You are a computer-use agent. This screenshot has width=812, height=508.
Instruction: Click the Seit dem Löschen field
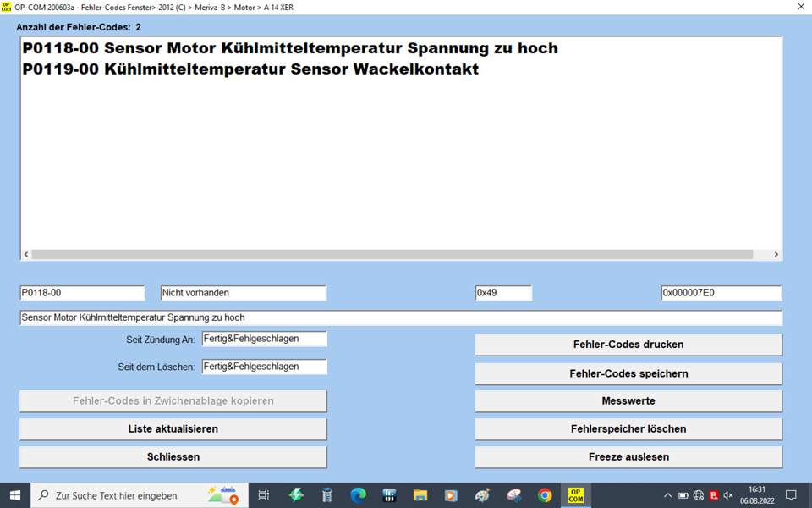264,367
